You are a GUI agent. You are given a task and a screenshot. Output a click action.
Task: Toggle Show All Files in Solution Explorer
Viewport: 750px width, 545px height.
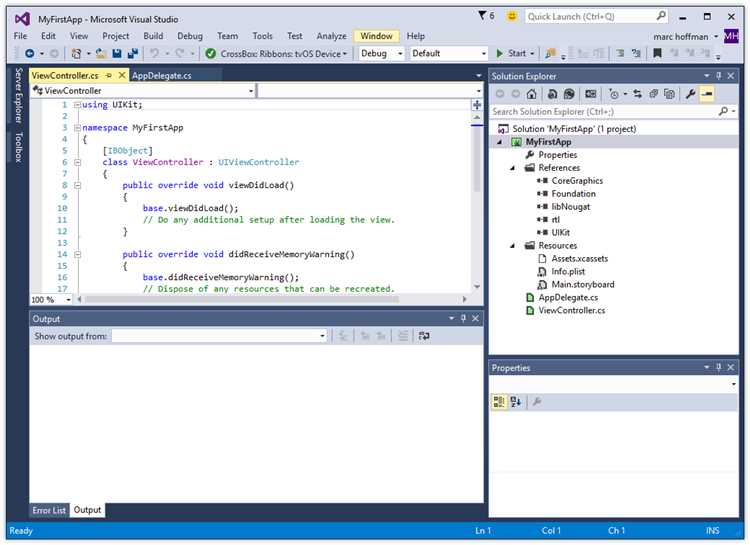[670, 94]
